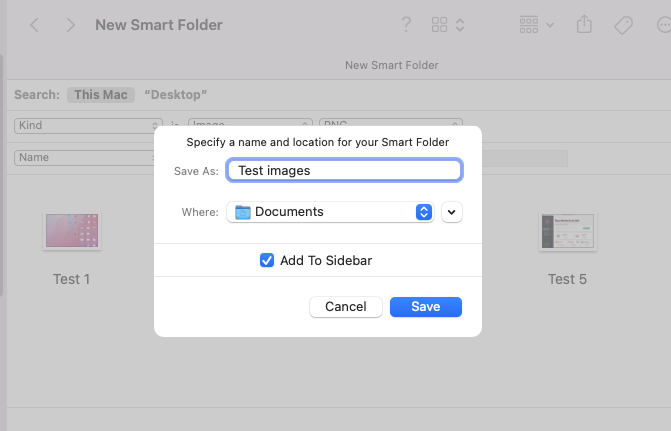Click the New Smart Folder window title
The width and height of the screenshot is (671, 431).
[159, 25]
